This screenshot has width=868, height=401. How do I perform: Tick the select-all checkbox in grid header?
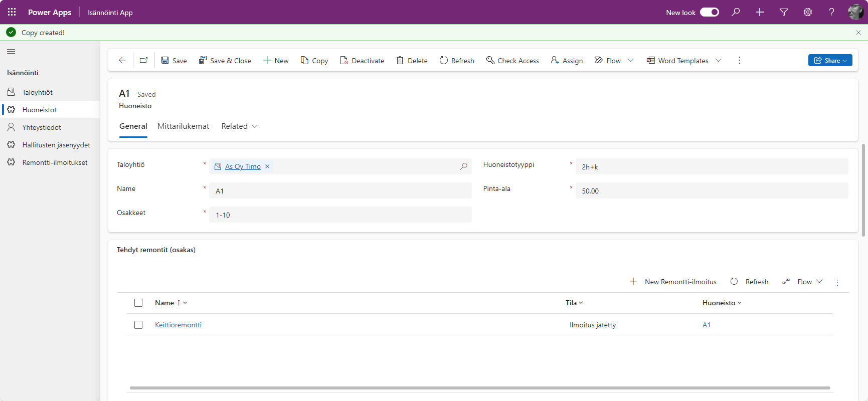[x=138, y=303]
